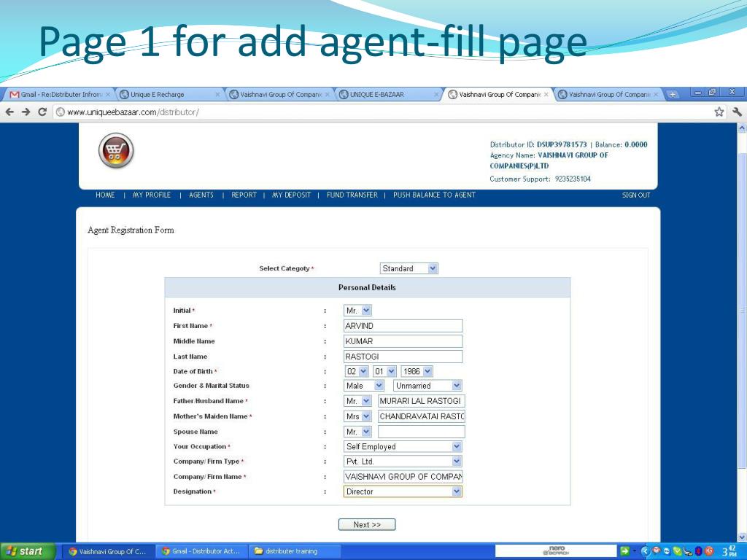747x560 pixels.
Task: Open the MY PROFILE menu item
Action: [152, 195]
